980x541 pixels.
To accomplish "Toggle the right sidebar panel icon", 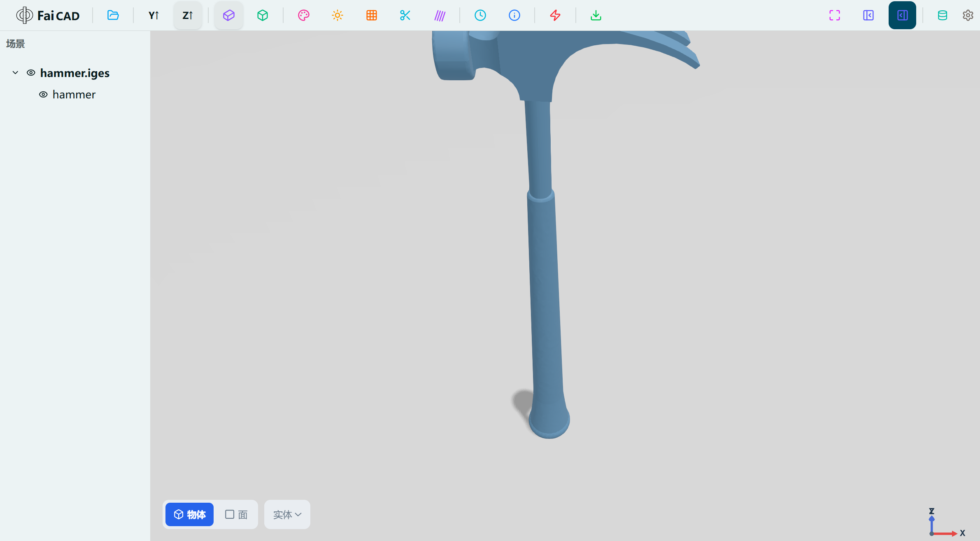I will (902, 16).
